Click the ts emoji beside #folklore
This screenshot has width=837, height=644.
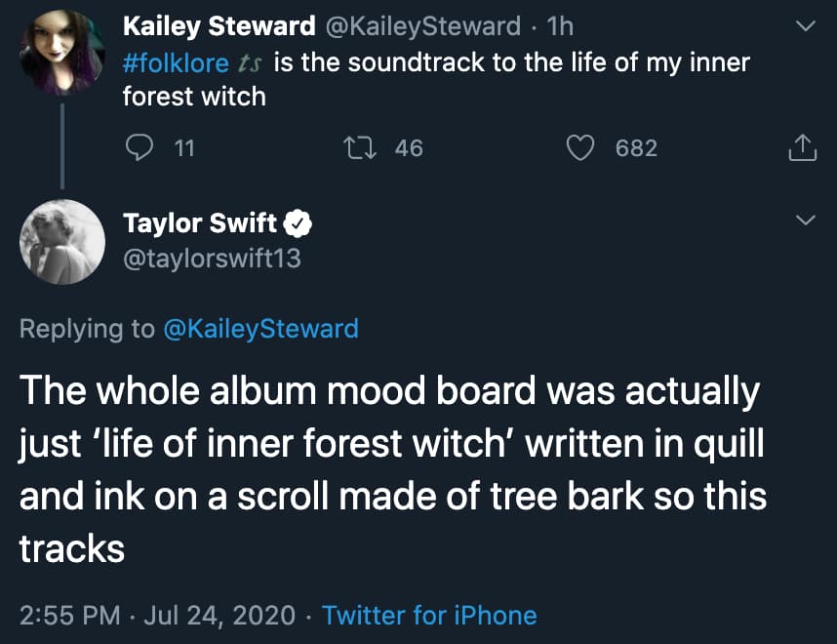pyautogui.click(x=250, y=63)
